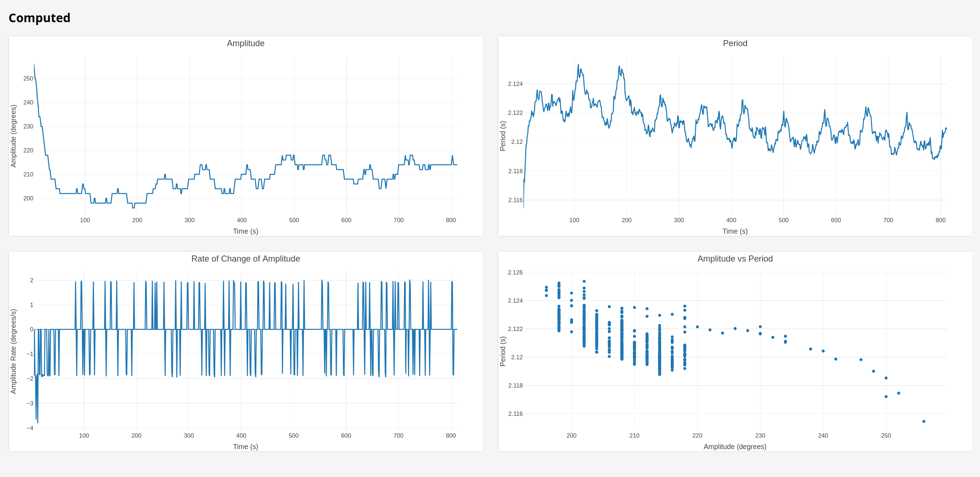980x477 pixels.
Task: Click the Amplitude (degrees) y-axis label
Action: (14, 136)
